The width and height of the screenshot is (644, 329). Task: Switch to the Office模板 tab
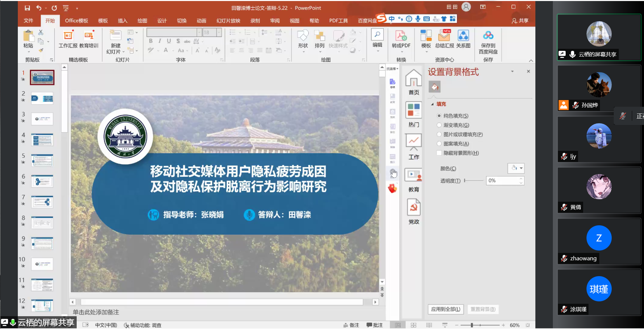pyautogui.click(x=76, y=21)
